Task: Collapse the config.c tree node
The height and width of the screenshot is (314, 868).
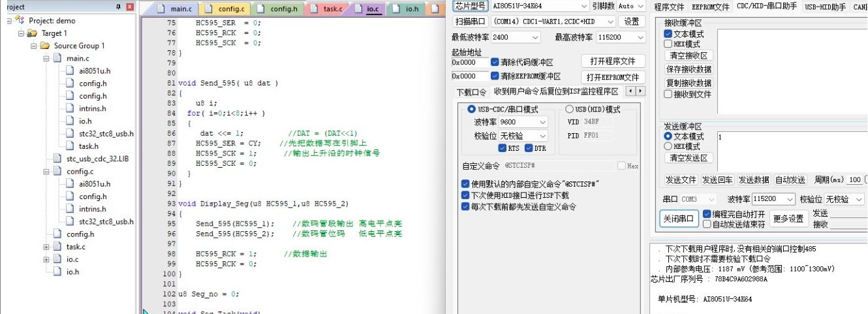Action: pyautogui.click(x=46, y=172)
